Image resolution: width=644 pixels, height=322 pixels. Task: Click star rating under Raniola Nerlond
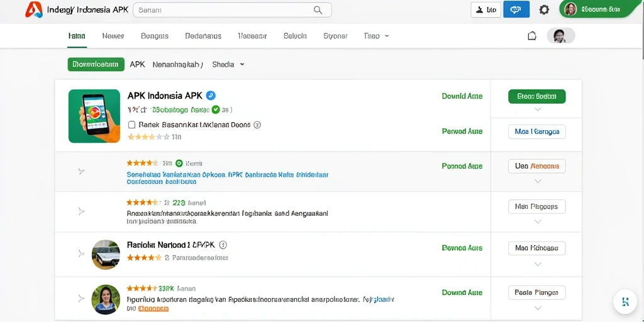[144, 258]
